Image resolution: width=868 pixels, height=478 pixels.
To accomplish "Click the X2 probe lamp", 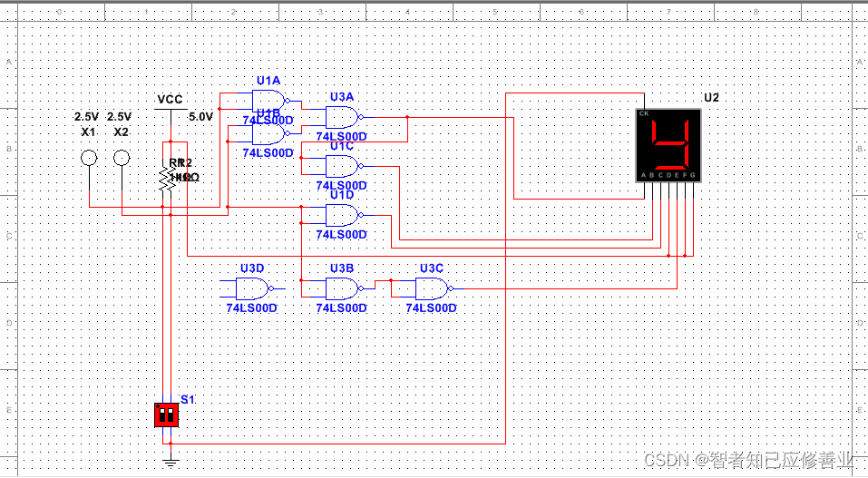I will 122,158.
